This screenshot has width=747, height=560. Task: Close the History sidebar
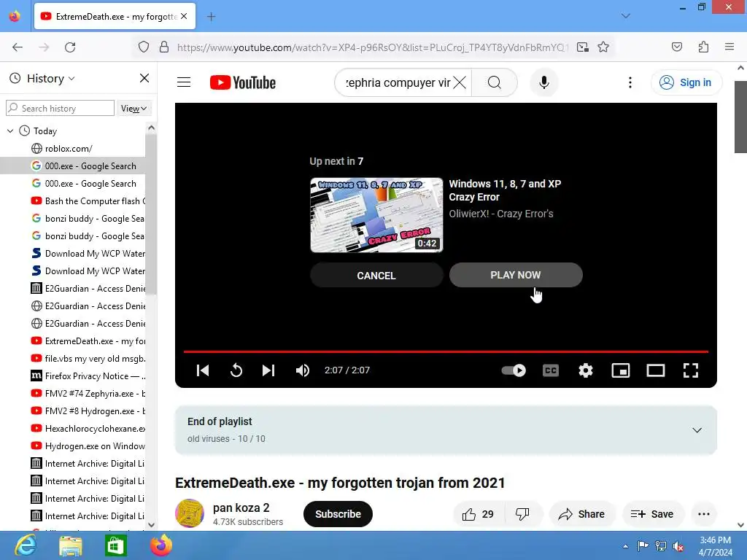pos(144,78)
